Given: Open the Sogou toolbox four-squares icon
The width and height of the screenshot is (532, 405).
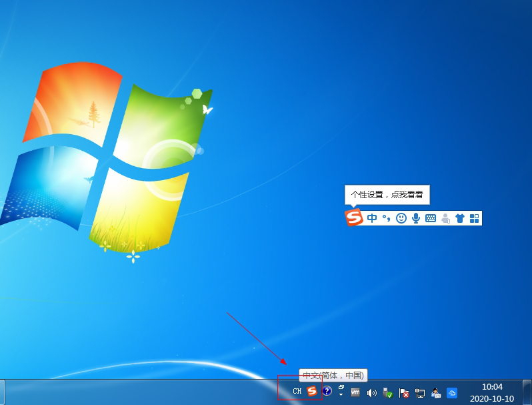Looking at the screenshot, I should [x=474, y=218].
